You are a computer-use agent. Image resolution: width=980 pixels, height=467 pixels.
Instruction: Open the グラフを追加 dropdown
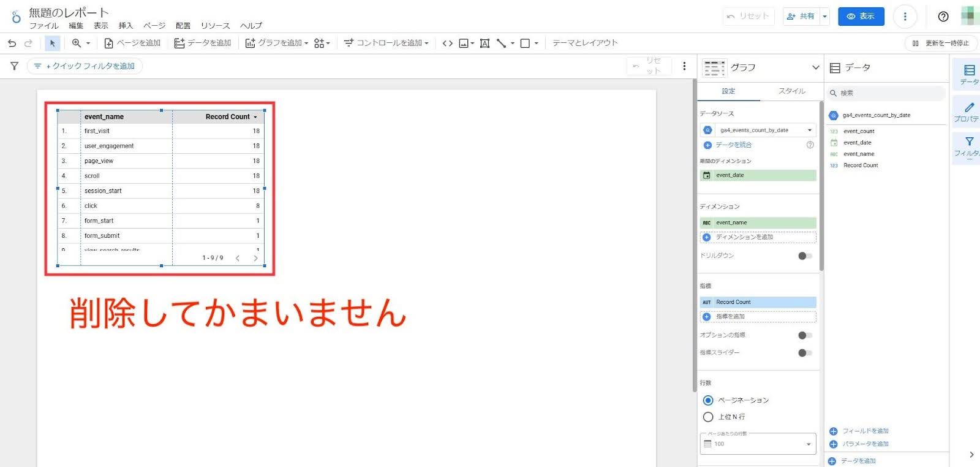coord(276,43)
